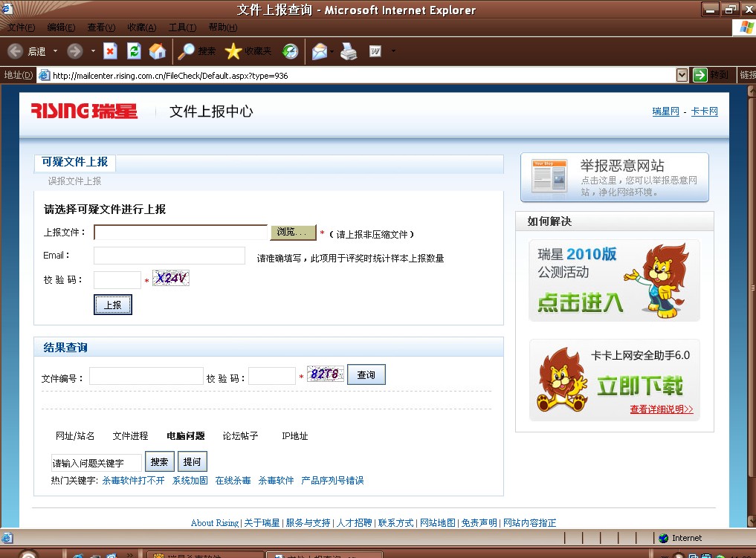
Task: Focus the 请输入问题关键字 search box
Action: (96, 463)
